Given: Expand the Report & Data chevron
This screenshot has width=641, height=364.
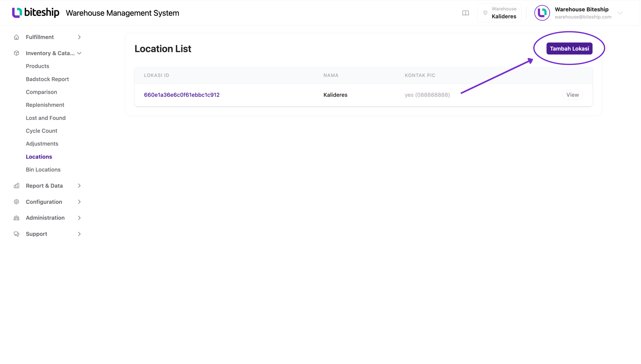Looking at the screenshot, I should [x=79, y=186].
